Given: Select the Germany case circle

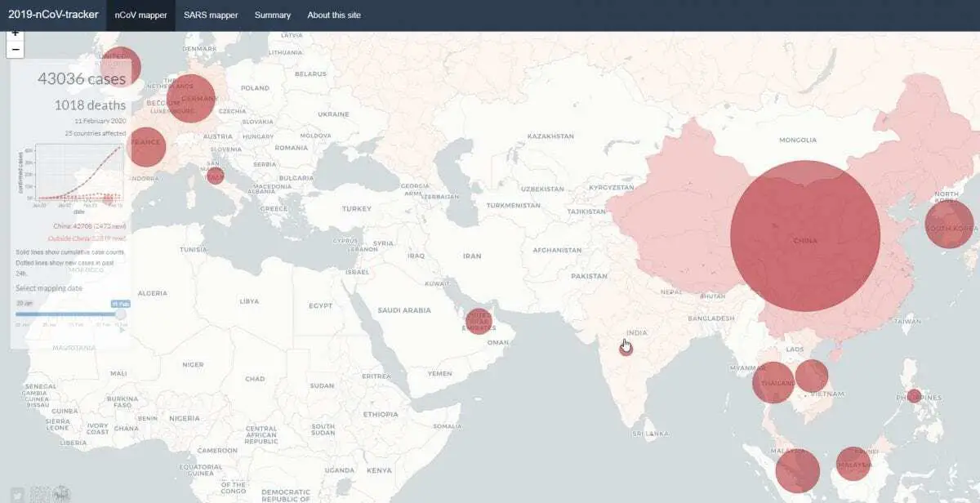Looking at the screenshot, I should click(192, 97).
